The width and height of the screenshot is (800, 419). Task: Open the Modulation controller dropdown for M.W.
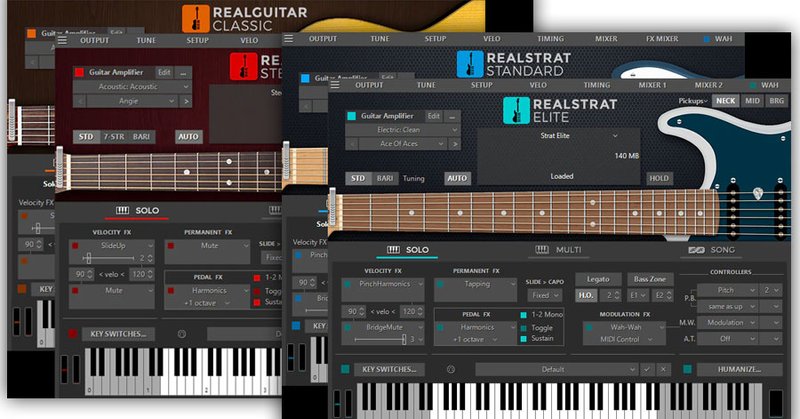pyautogui.click(x=727, y=323)
